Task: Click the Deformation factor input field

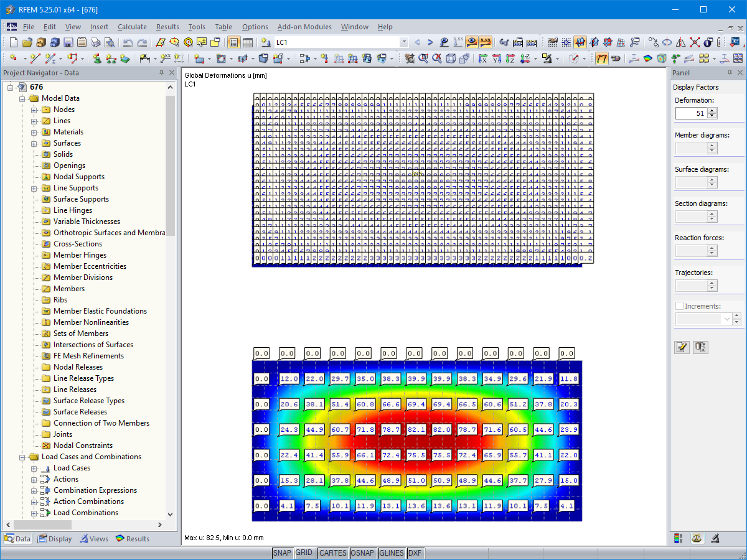Action: pyautogui.click(x=691, y=113)
